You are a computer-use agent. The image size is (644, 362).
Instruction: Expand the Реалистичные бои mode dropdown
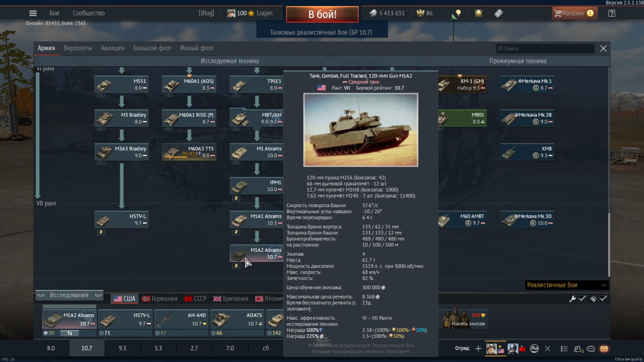tap(567, 285)
